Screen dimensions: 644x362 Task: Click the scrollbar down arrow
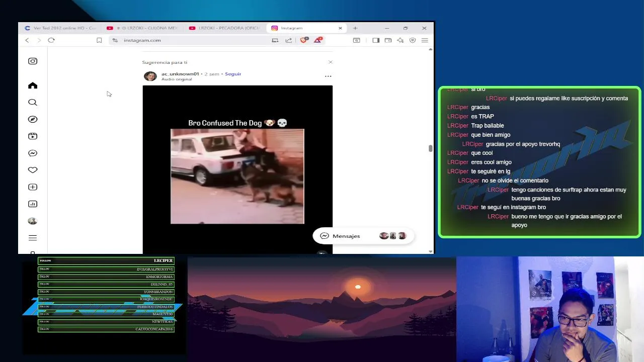click(431, 251)
